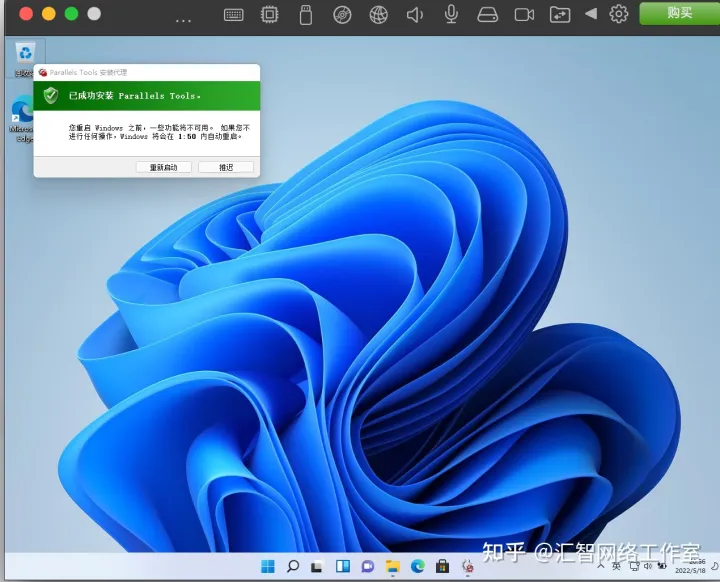The image size is (720, 582).
Task: Open the network globe icon
Action: 378,15
